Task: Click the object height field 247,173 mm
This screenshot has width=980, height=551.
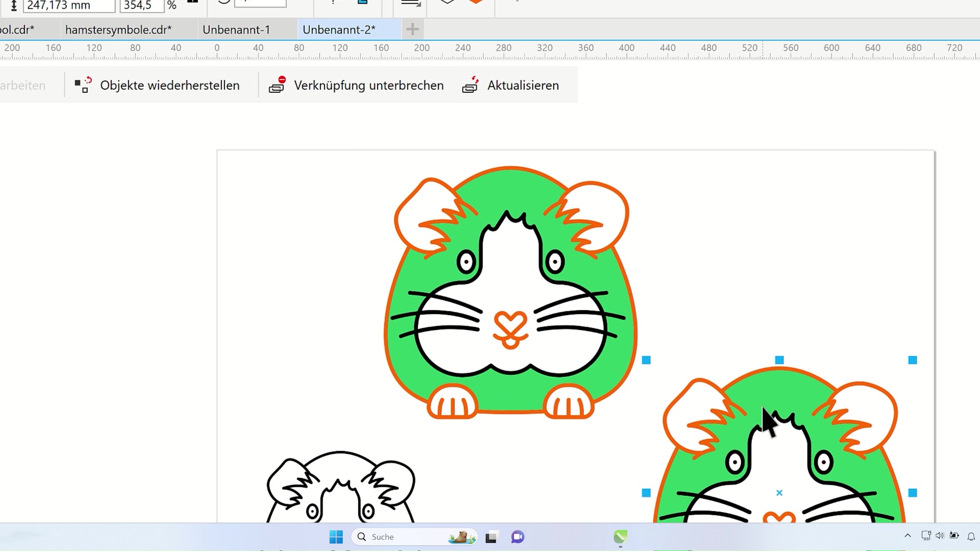Action: [x=68, y=6]
